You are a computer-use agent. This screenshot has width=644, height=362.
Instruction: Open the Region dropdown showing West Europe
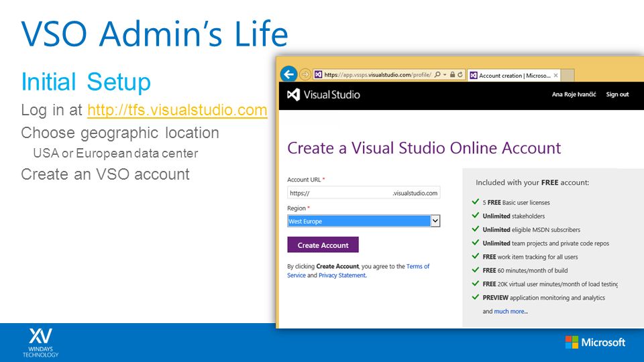pyautogui.click(x=364, y=221)
